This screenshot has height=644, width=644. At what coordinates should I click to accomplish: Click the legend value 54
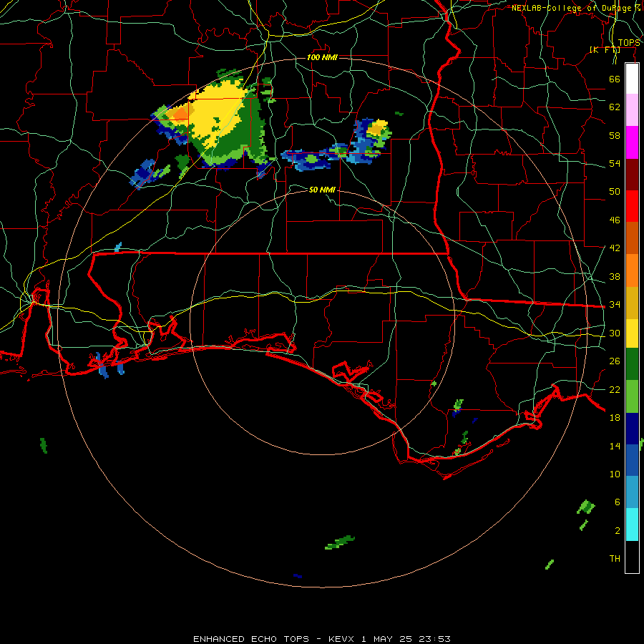pyautogui.click(x=615, y=163)
